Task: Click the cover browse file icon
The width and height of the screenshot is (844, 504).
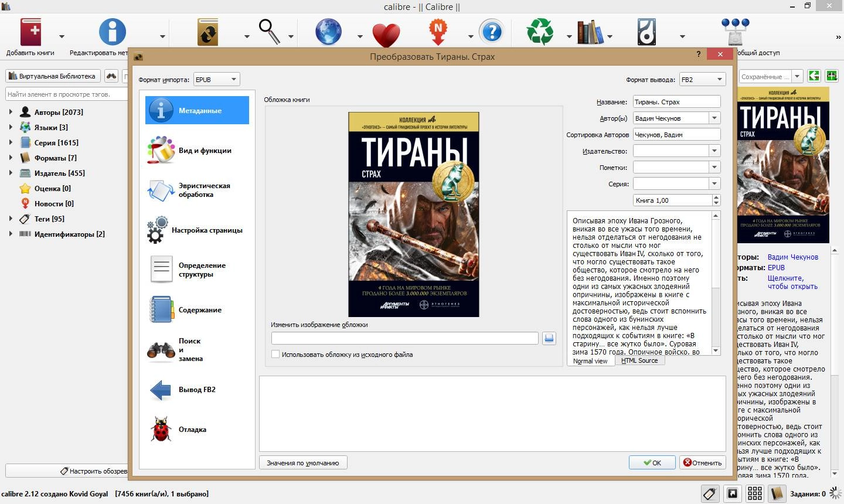Action: (x=549, y=338)
